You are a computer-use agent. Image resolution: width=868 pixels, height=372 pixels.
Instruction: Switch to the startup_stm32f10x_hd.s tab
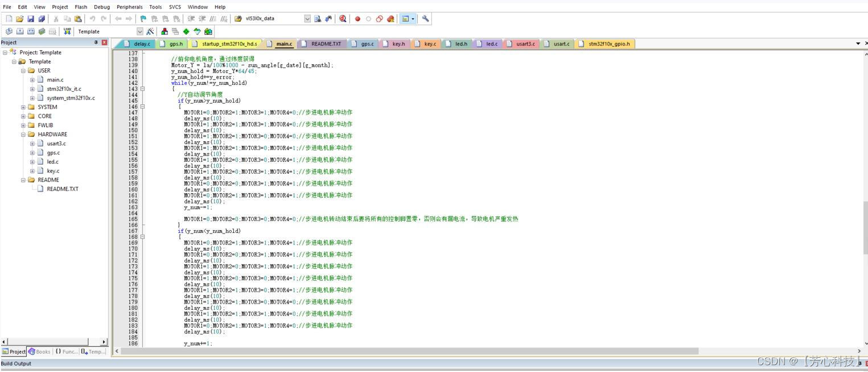225,44
